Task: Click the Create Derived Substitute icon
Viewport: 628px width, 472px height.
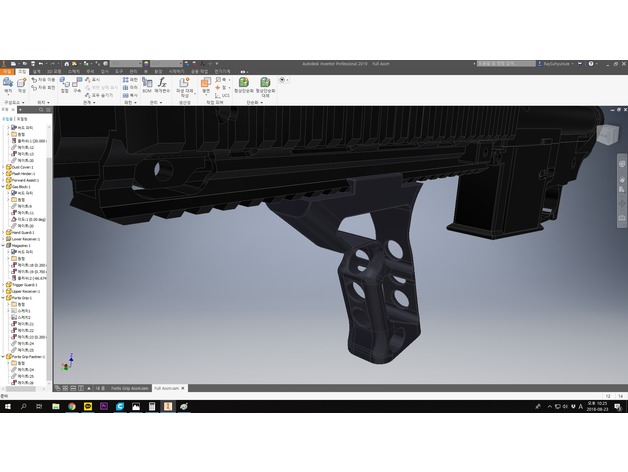Action: click(x=184, y=83)
